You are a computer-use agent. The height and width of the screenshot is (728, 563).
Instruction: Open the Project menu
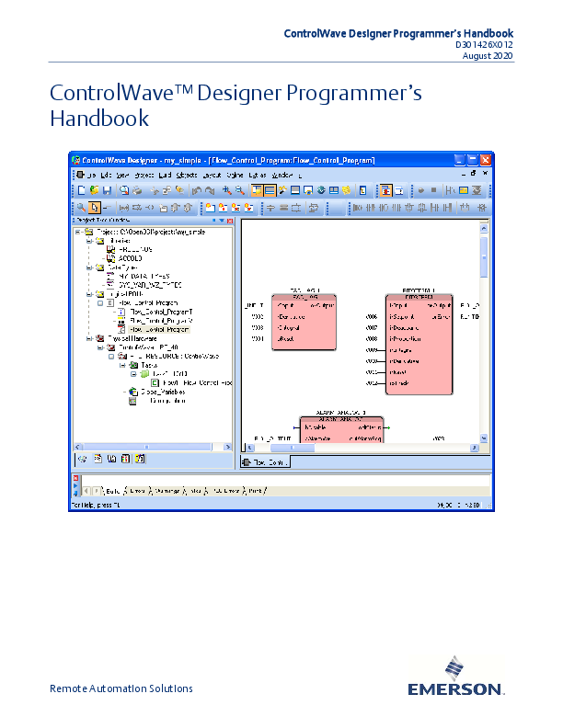click(x=144, y=175)
